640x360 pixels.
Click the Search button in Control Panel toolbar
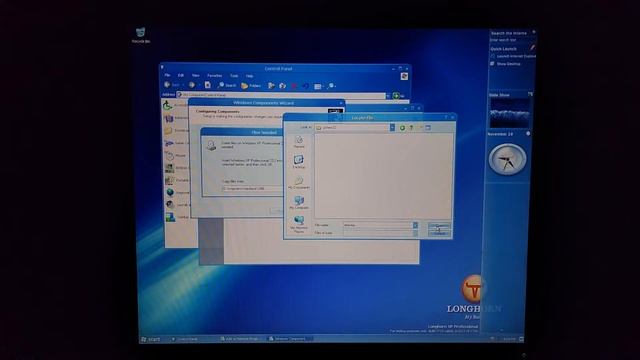(227, 85)
